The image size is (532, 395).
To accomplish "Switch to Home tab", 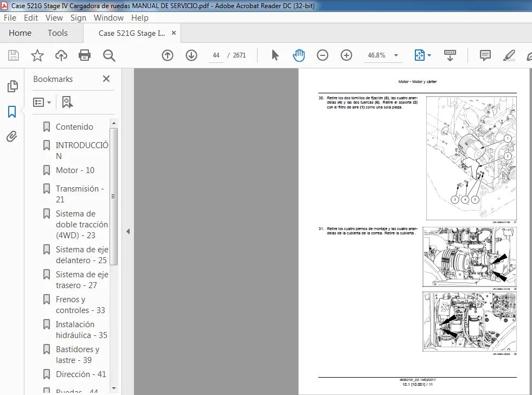I will 20,33.
